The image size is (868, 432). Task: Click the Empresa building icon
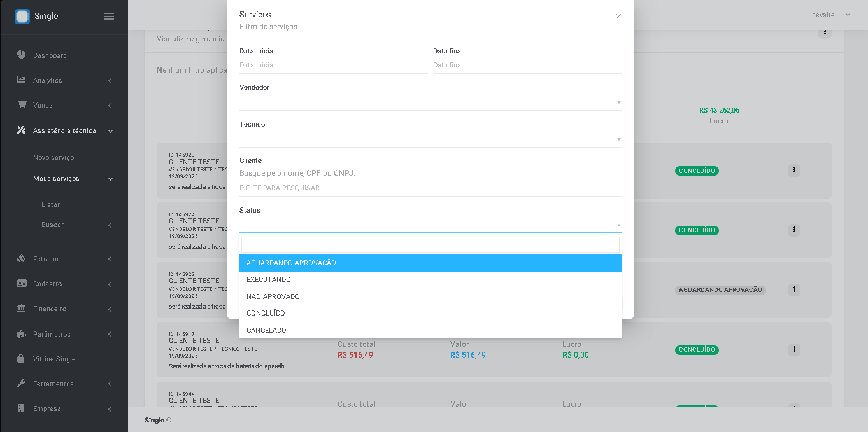(x=21, y=408)
